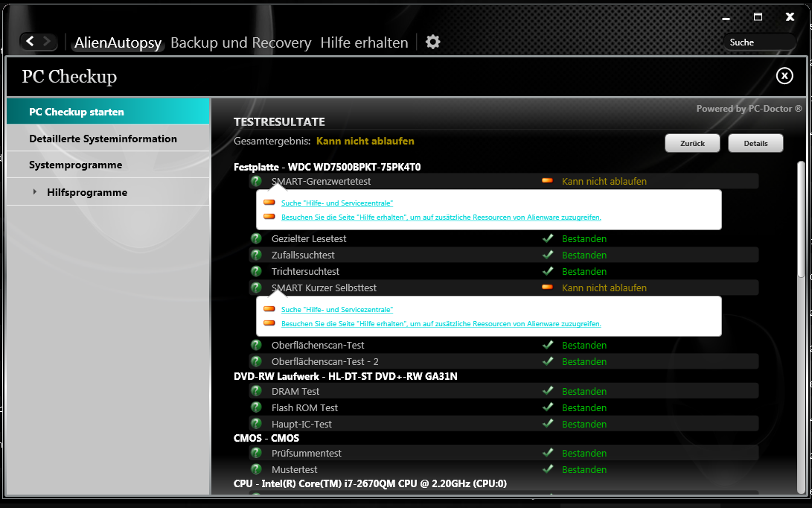
Task: Switch to Backup und Recovery
Action: (x=240, y=42)
